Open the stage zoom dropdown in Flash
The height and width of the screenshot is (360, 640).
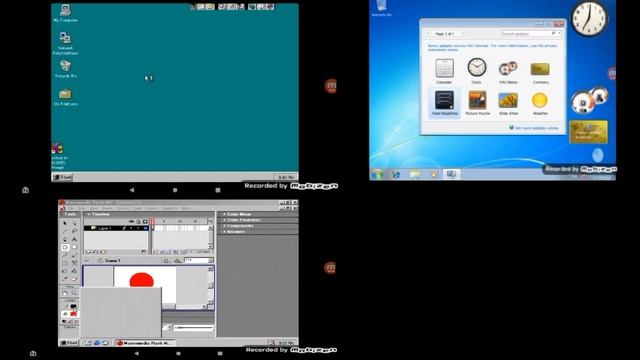pos(211,260)
